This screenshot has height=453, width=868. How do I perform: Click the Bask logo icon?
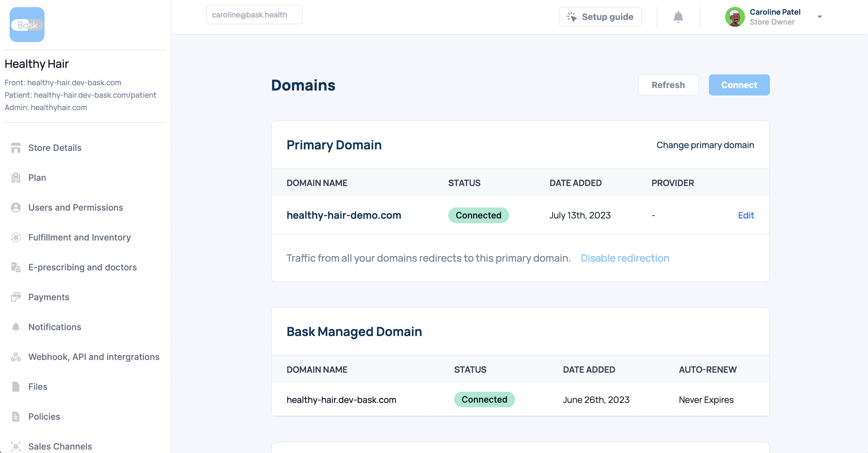click(27, 25)
